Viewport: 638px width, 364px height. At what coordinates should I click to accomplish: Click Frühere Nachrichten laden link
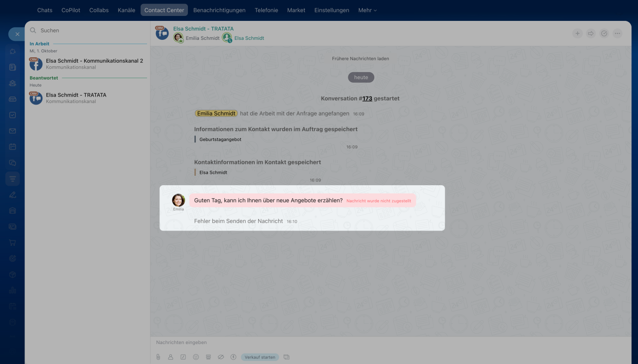(x=360, y=59)
